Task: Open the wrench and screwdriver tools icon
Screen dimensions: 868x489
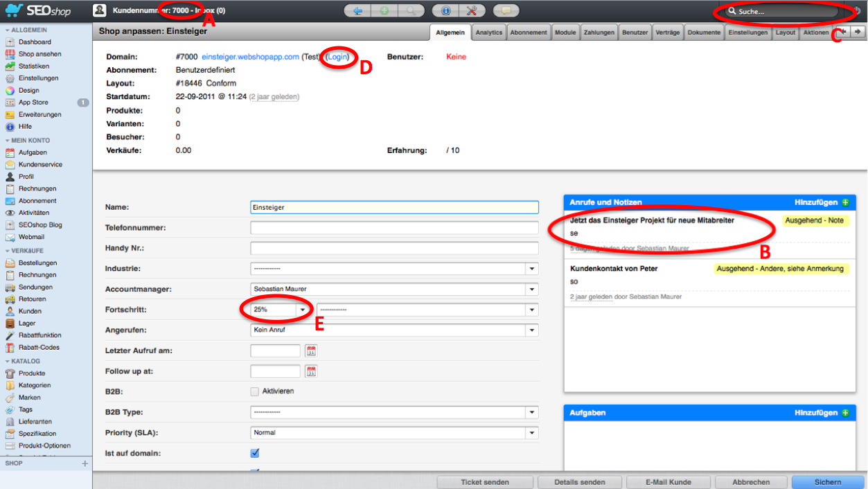Action: 472,11
